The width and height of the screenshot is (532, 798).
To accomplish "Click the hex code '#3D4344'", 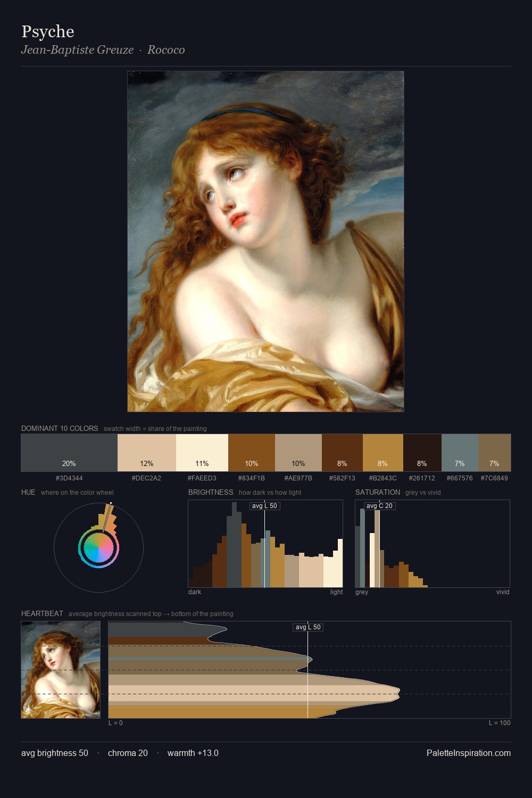I will pos(69,478).
